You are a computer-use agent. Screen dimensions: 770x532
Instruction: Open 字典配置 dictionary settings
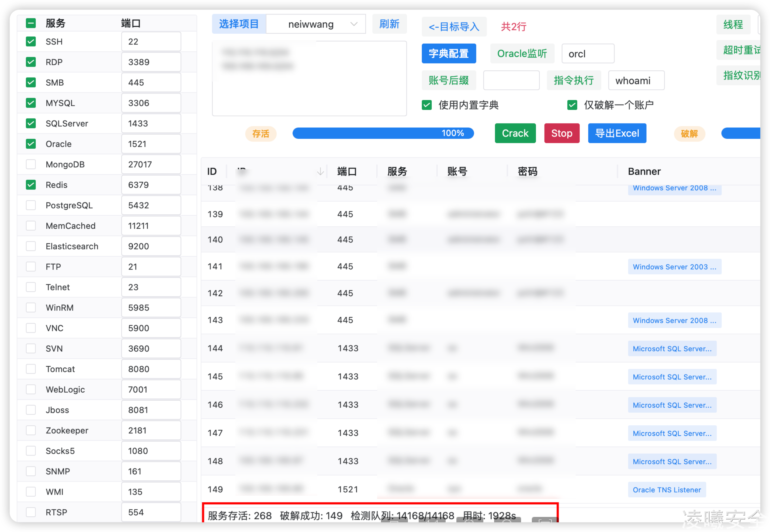[x=449, y=54]
